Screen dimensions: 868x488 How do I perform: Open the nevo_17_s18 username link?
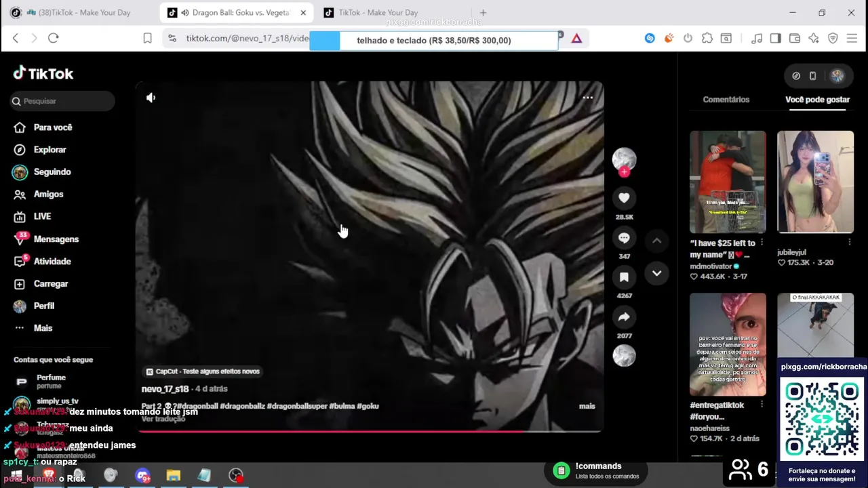click(x=165, y=389)
